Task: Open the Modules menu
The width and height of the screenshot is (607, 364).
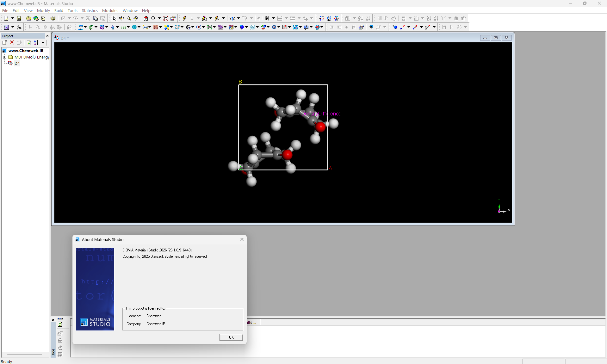Action: click(110, 10)
